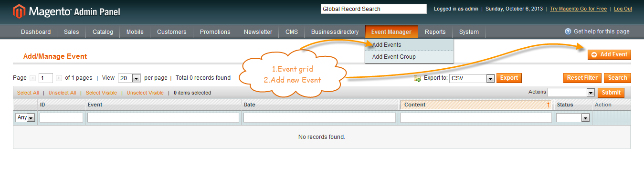Click the Date filter input field

tap(319, 117)
